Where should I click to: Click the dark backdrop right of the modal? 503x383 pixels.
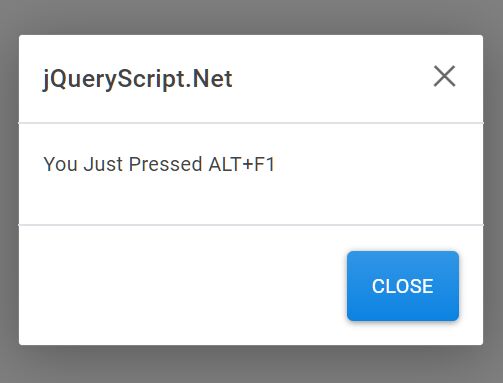point(493,190)
